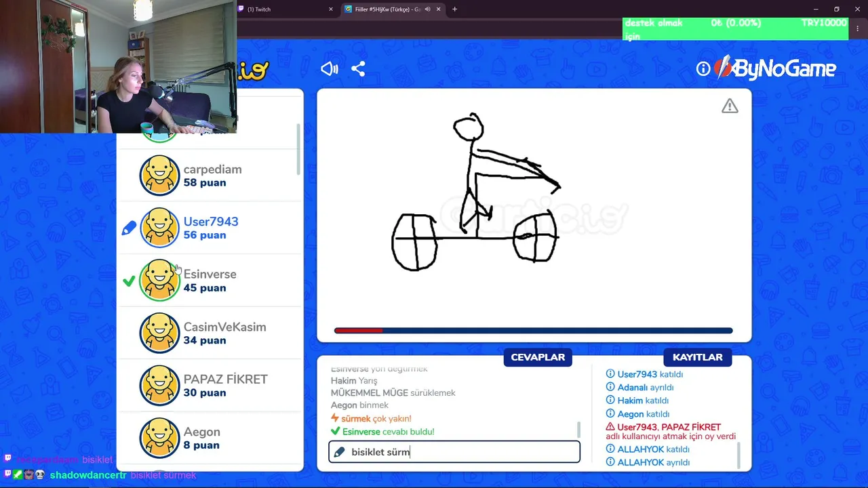Click player name Aegon in list
This screenshot has height=488, width=868.
click(202, 432)
